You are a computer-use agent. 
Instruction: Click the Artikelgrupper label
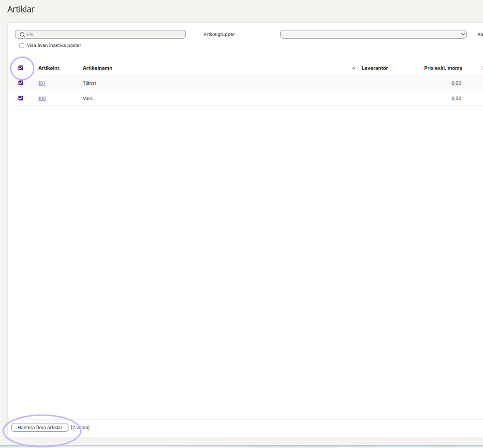pyautogui.click(x=219, y=34)
